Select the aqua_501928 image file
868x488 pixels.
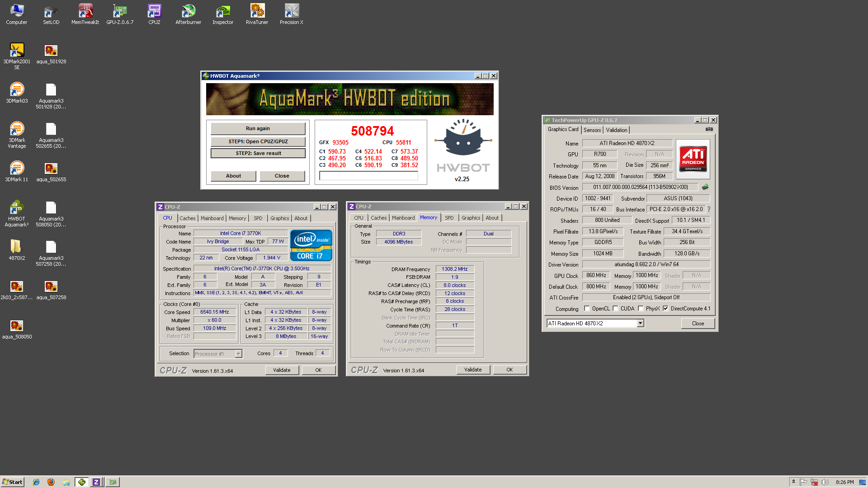coord(51,54)
